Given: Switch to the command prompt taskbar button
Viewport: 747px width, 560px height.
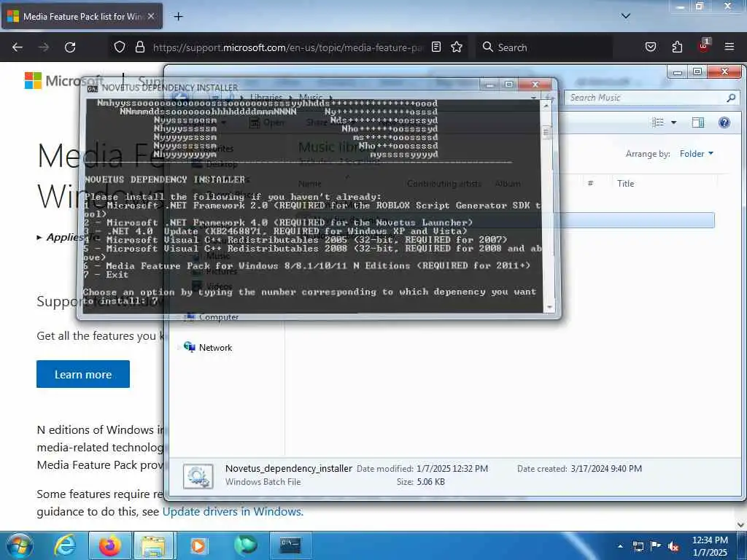Looking at the screenshot, I should coord(290,545).
